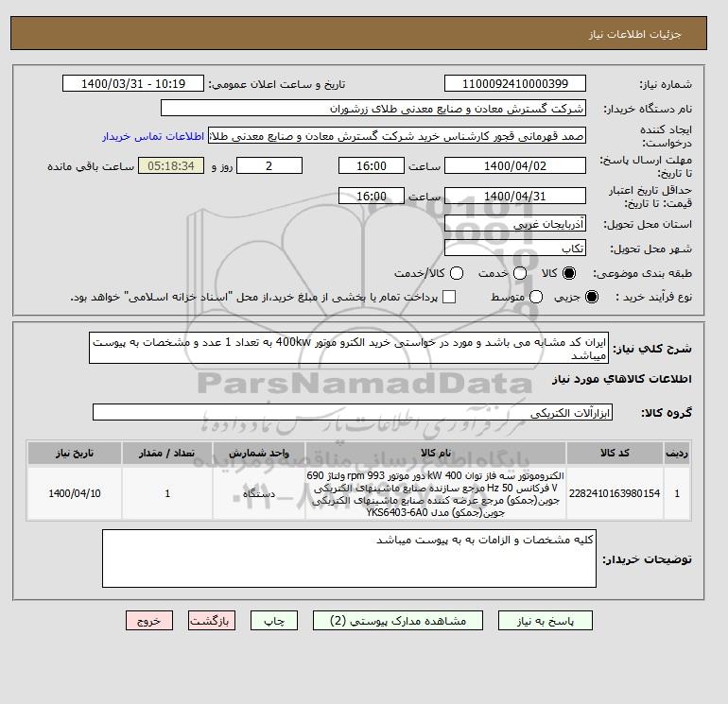Viewport: 728px width, 704px height.
Task: Click the گروه کالا field ابزارآلات الکتریکی
Action: tap(353, 413)
